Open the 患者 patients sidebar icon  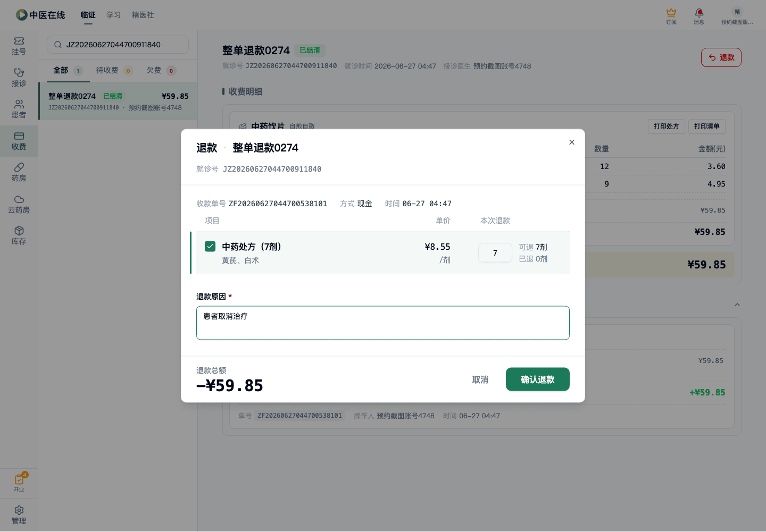(19, 109)
